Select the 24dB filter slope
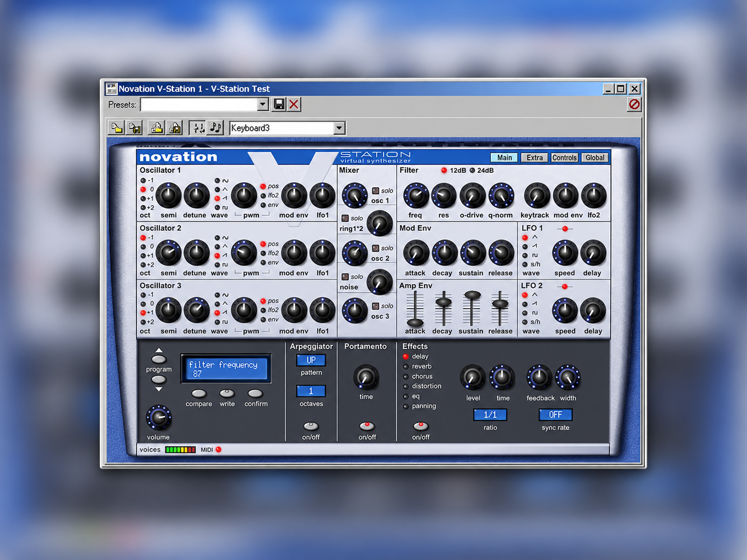This screenshot has height=560, width=747. tap(472, 170)
